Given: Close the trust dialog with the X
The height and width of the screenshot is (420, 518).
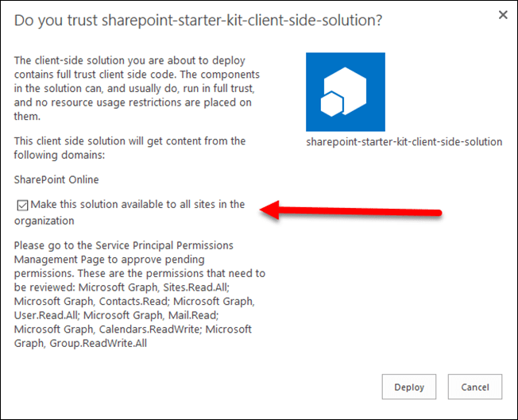Looking at the screenshot, I should 502,14.
